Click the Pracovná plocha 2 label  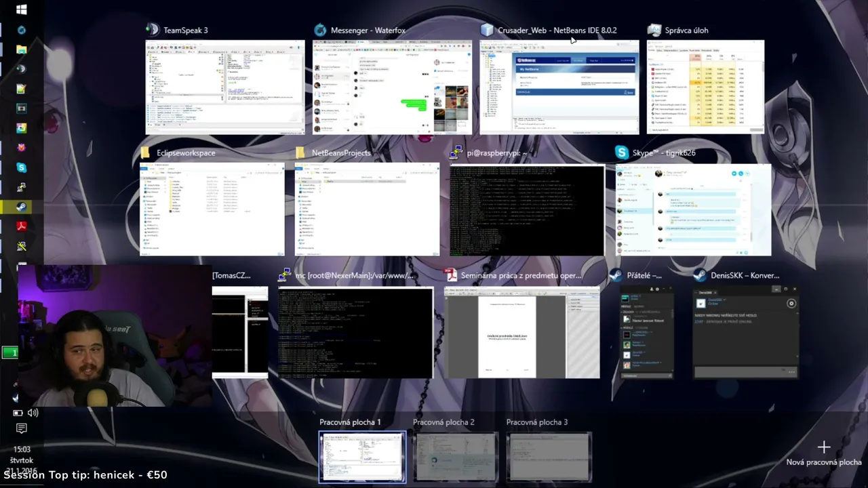tap(443, 422)
